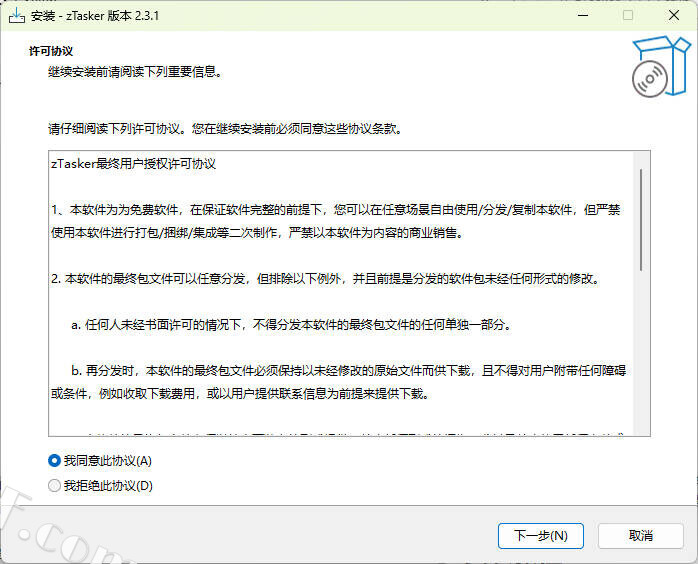Click the '许可协议' page heading

coord(51,51)
